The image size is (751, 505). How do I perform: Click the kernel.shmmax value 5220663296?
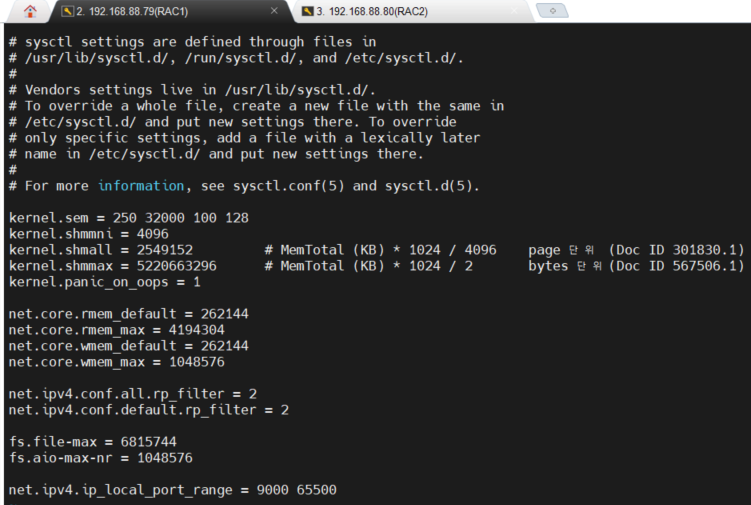tap(177, 266)
